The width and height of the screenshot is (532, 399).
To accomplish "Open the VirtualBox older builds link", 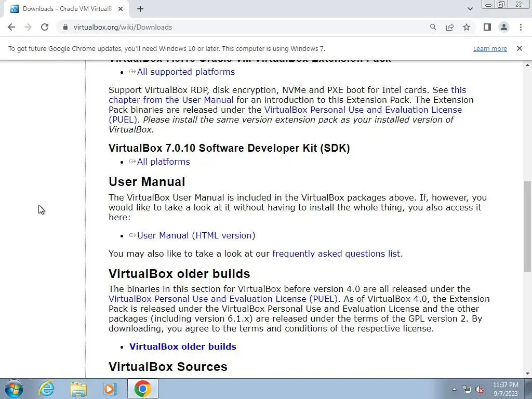I will (182, 347).
